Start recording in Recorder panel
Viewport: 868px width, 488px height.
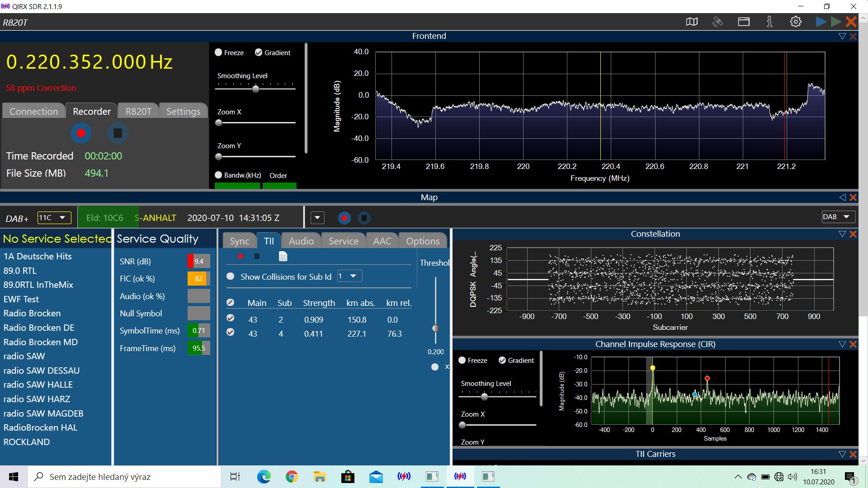tap(81, 133)
